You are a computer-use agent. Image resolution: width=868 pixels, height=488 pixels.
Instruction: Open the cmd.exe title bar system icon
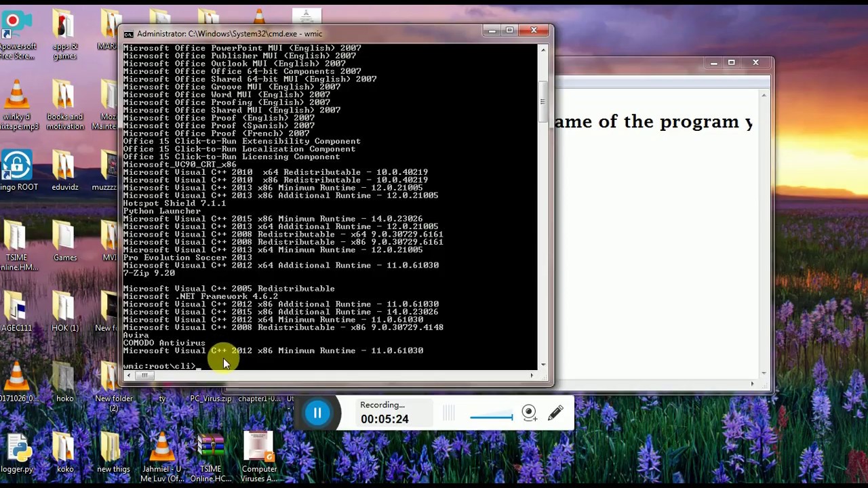coord(128,34)
